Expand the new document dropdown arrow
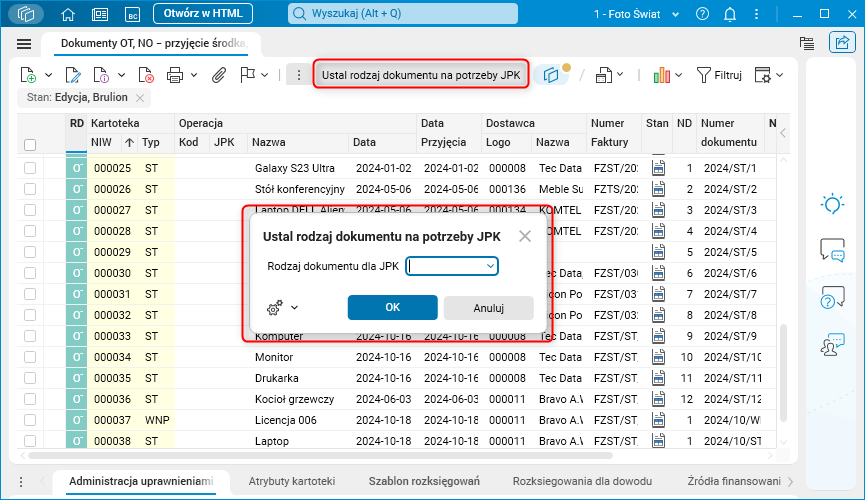 coord(49,75)
